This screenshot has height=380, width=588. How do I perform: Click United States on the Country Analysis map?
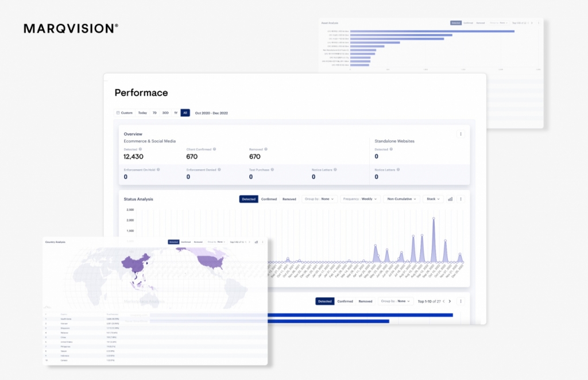coord(212,261)
